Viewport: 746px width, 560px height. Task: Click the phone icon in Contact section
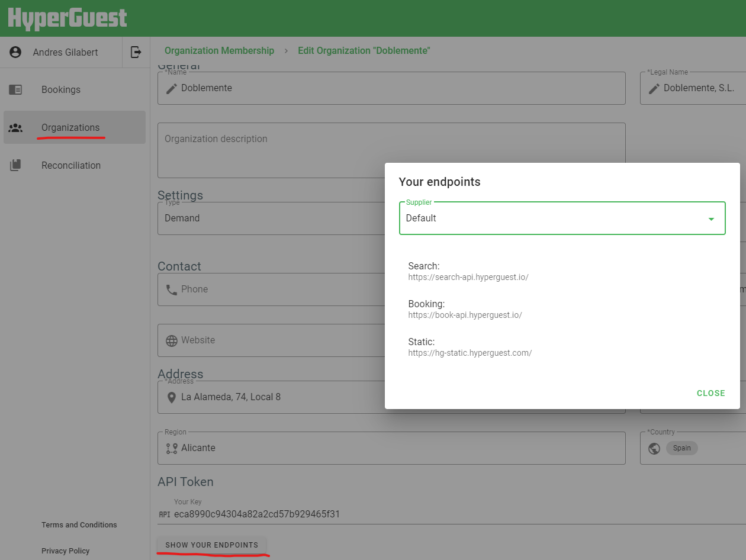(172, 289)
